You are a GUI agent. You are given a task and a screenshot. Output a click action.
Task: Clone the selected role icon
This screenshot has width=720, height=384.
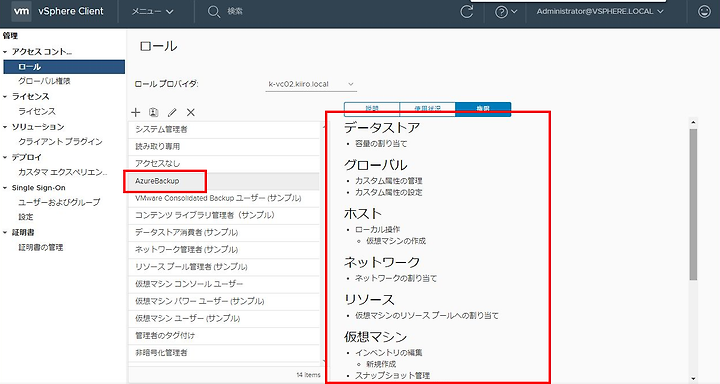(153, 112)
